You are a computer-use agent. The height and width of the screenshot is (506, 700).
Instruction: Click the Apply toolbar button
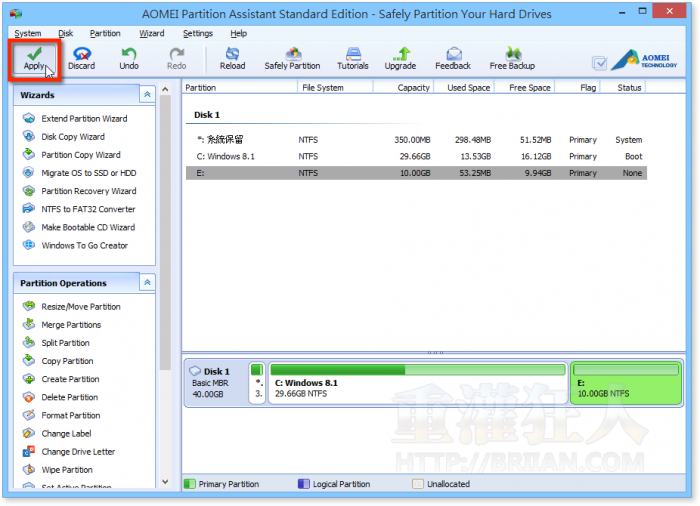(34, 58)
